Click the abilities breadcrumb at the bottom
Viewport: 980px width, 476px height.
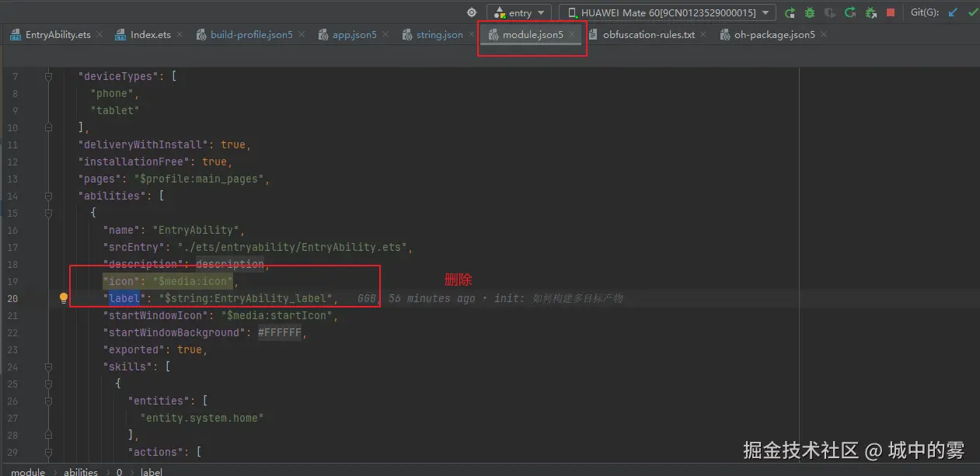click(x=81, y=471)
